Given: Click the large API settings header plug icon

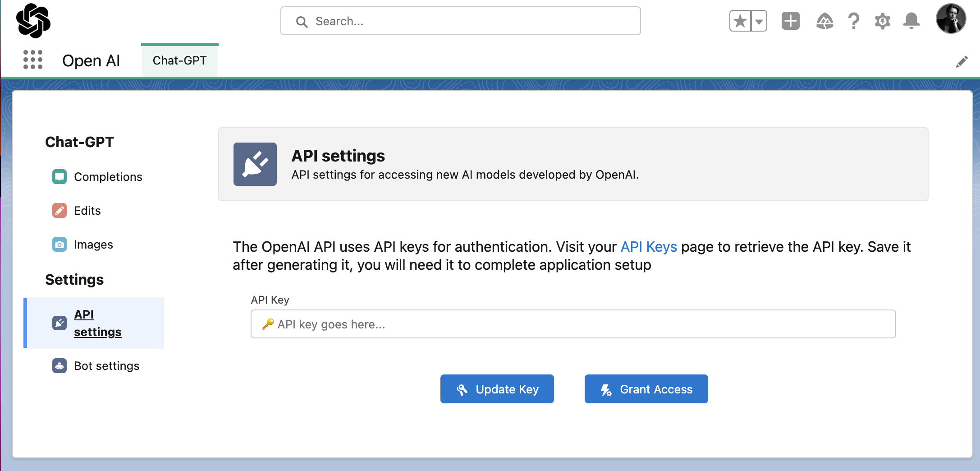Looking at the screenshot, I should [255, 164].
